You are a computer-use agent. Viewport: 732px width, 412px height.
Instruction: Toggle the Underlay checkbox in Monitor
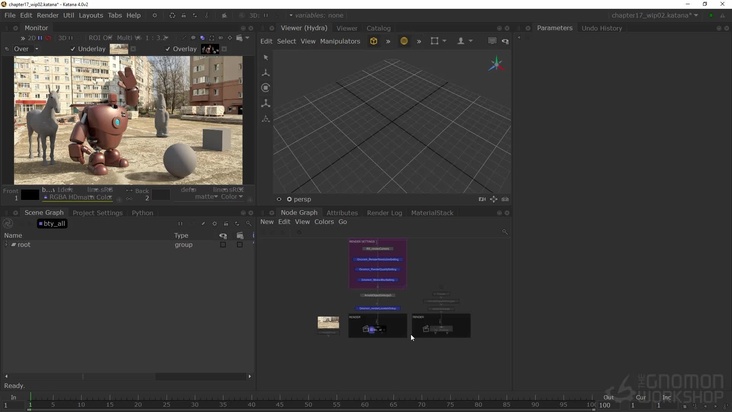click(73, 49)
